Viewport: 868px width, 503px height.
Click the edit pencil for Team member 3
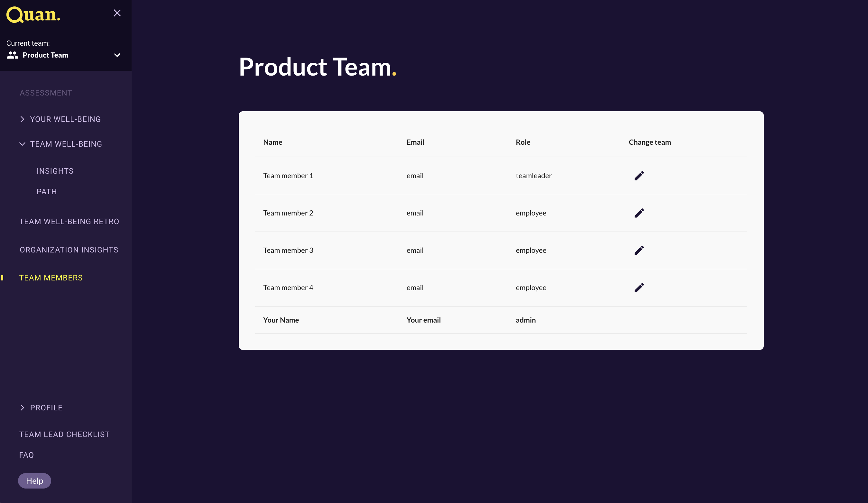pos(639,250)
